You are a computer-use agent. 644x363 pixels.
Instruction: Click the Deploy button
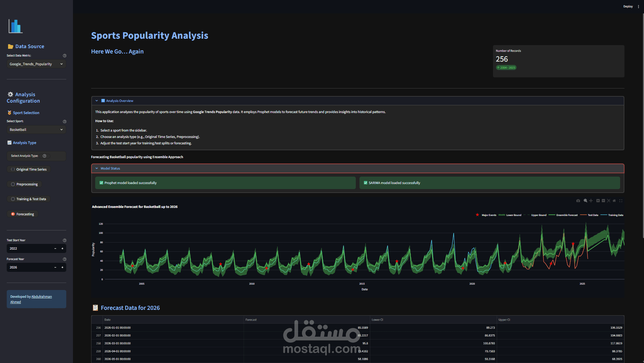pos(628,6)
